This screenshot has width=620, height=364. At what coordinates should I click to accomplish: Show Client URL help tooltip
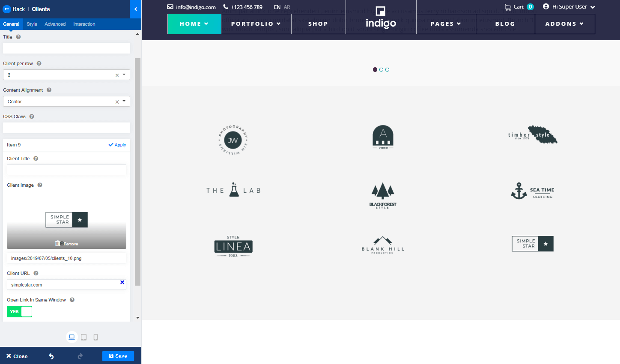pos(36,273)
